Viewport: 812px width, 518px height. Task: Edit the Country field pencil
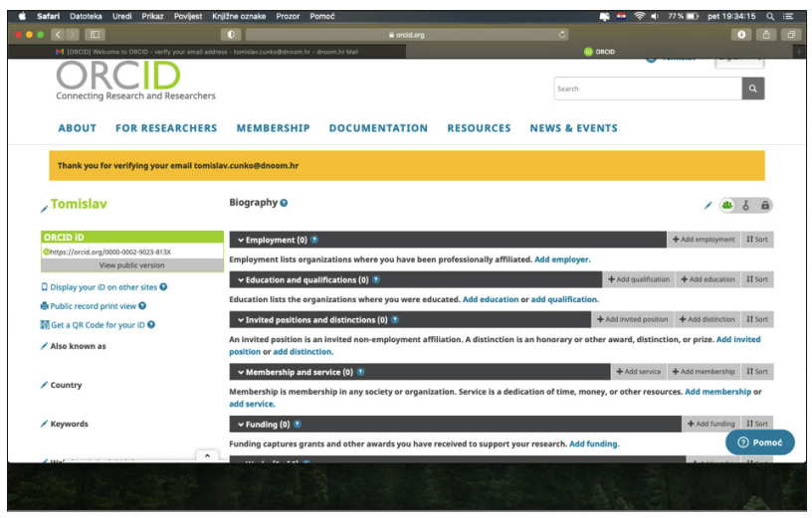(44, 385)
